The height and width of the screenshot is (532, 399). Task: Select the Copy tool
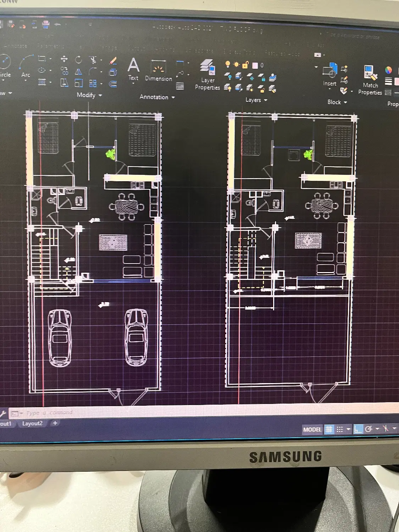(64, 71)
